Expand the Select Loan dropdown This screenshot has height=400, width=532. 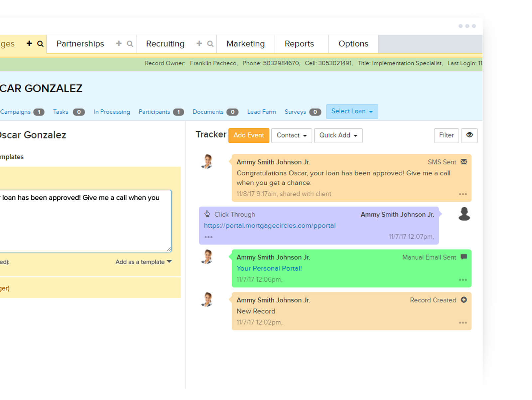click(352, 111)
